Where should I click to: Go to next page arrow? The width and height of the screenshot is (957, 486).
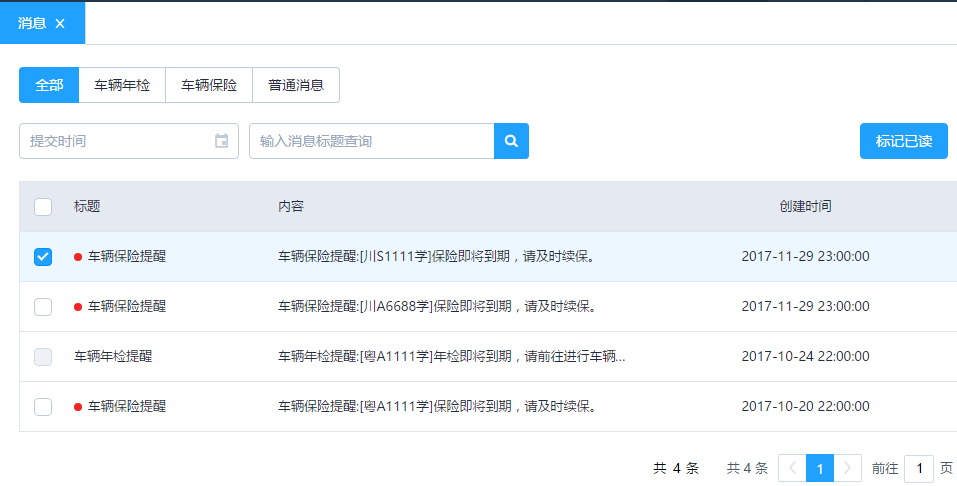(x=848, y=468)
